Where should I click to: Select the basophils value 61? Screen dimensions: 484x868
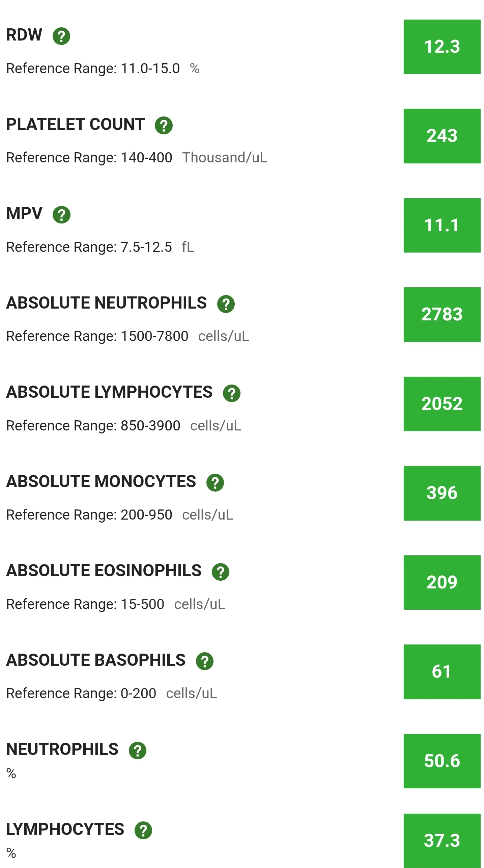[442, 672]
